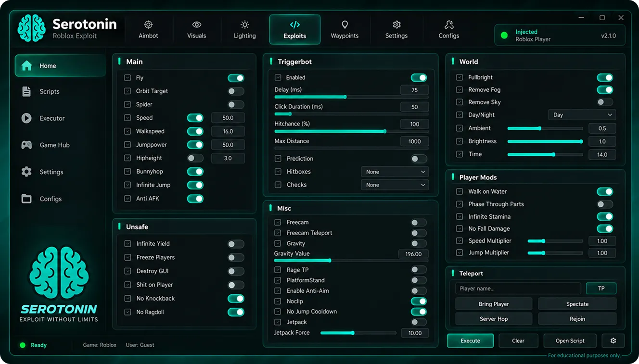Adjust the Ambient slider
This screenshot has height=364, width=639.
pos(545,128)
